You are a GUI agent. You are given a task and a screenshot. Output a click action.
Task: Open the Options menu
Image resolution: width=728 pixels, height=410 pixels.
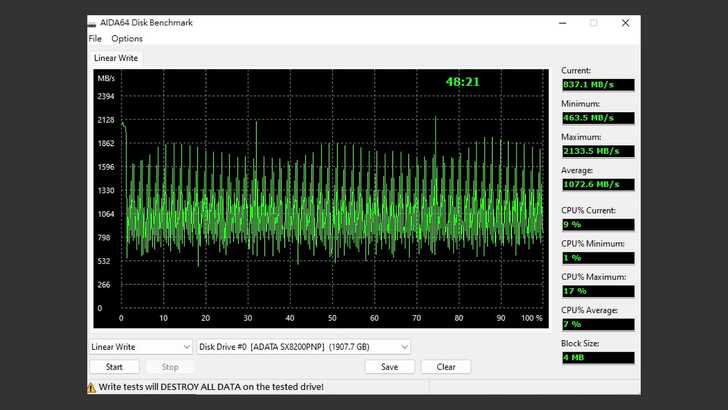[x=127, y=39]
